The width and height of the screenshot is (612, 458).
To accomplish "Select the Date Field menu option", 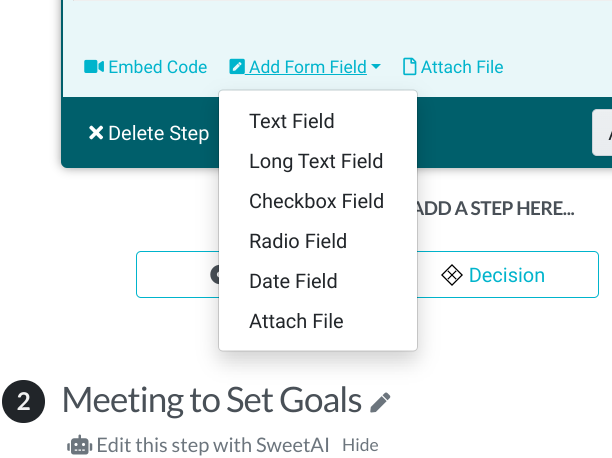I will tap(293, 281).
